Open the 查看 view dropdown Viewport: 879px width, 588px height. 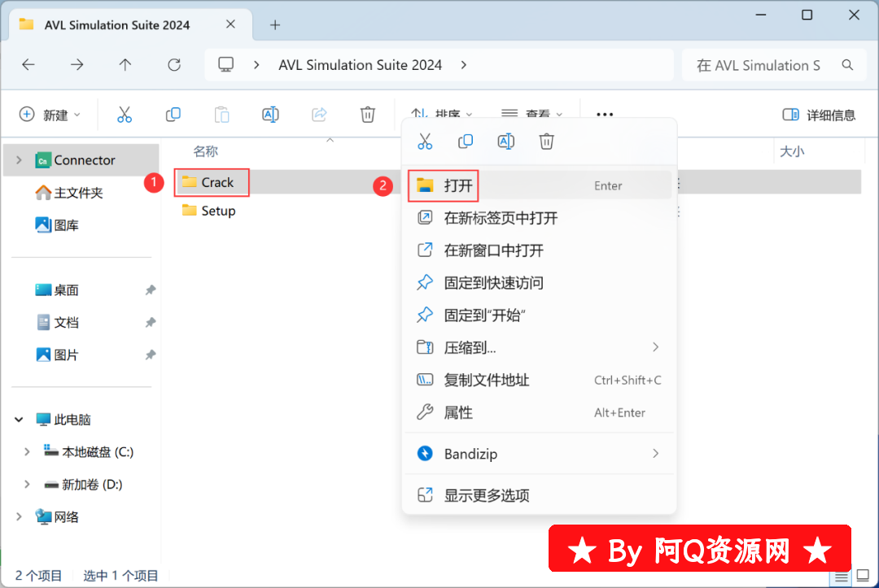click(531, 114)
